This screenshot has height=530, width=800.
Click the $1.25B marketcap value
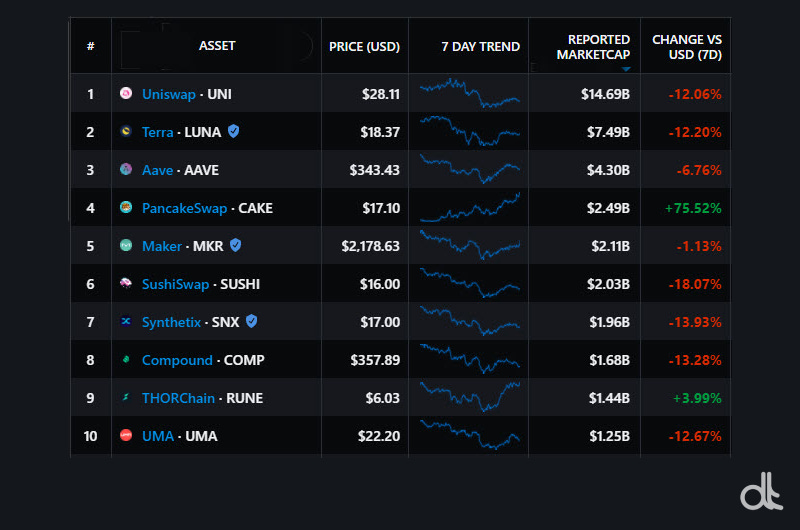[x=610, y=436]
